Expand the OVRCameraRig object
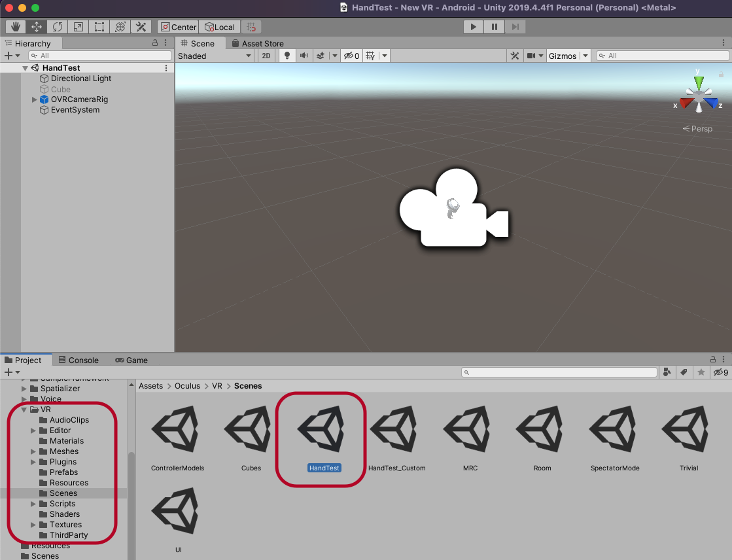 point(34,99)
